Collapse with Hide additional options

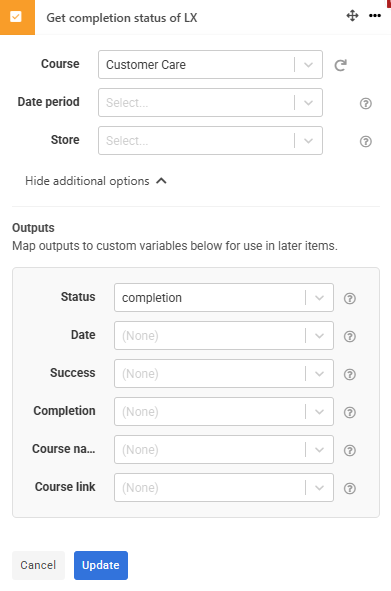(x=96, y=181)
